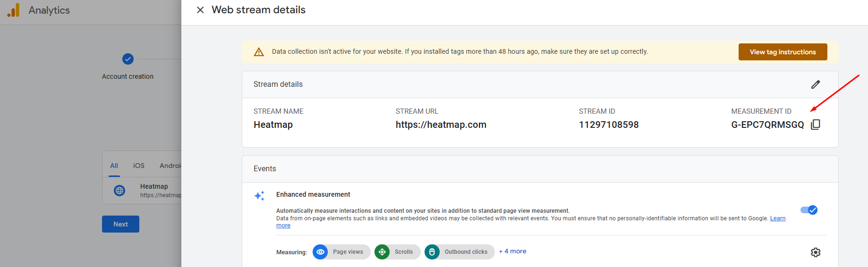Click the warning triangle icon
This screenshot has width=868, height=267.
tap(259, 52)
